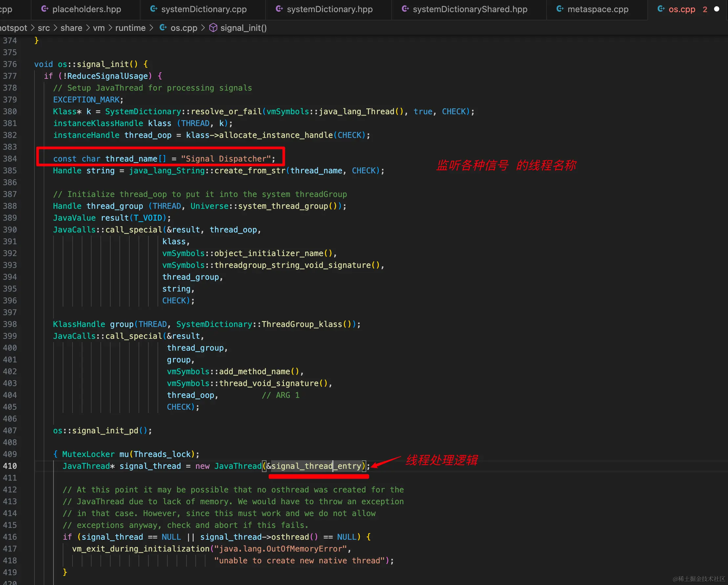Image resolution: width=728 pixels, height=585 pixels.
Task: Click the systemDictionary.hpp tab file icon
Action: click(279, 9)
